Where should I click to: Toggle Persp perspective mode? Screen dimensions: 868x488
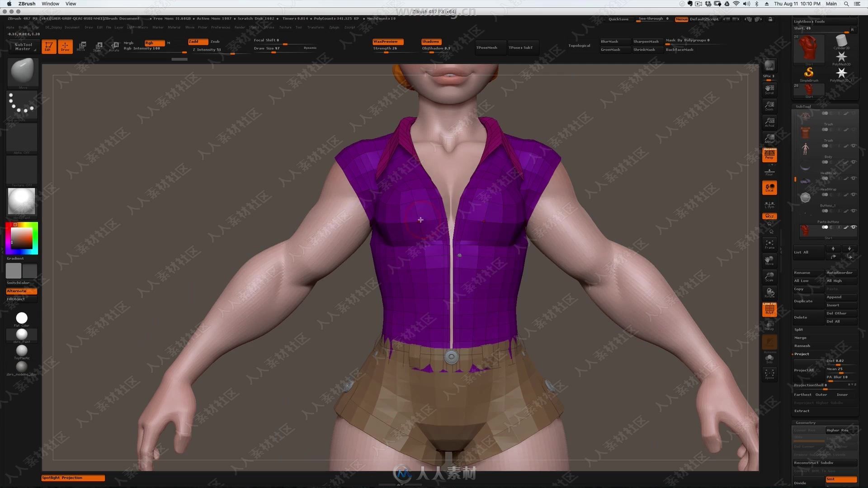(x=769, y=155)
